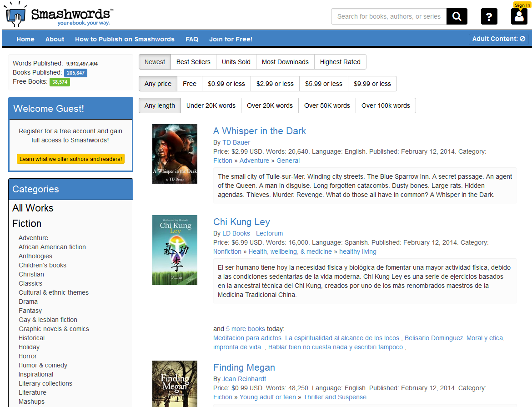532x407 pixels.
Task: Open A Whisper in the Dark cover thumbnail
Action: pos(175,154)
